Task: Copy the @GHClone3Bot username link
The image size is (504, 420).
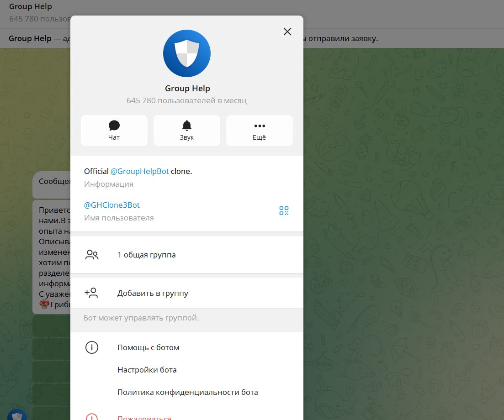Action: tap(112, 205)
